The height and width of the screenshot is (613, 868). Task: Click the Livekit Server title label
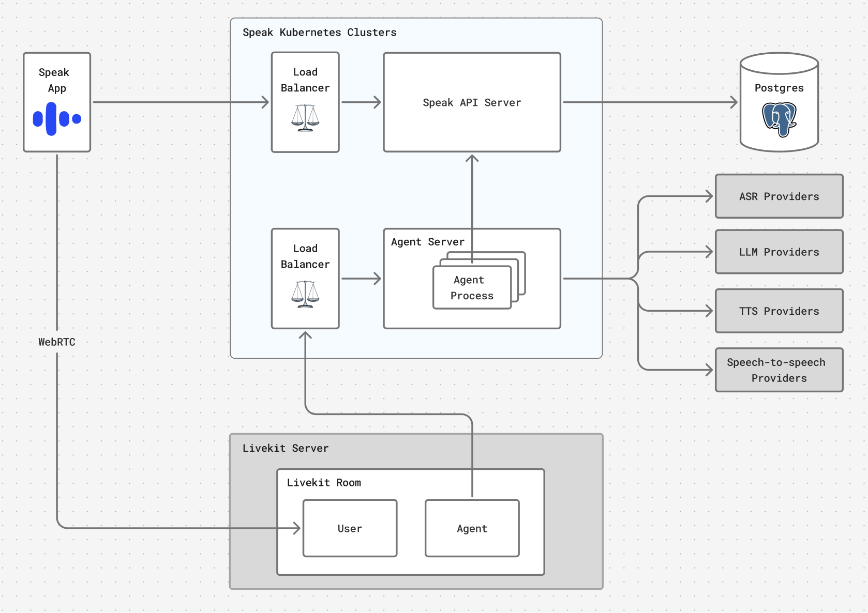[285, 448]
